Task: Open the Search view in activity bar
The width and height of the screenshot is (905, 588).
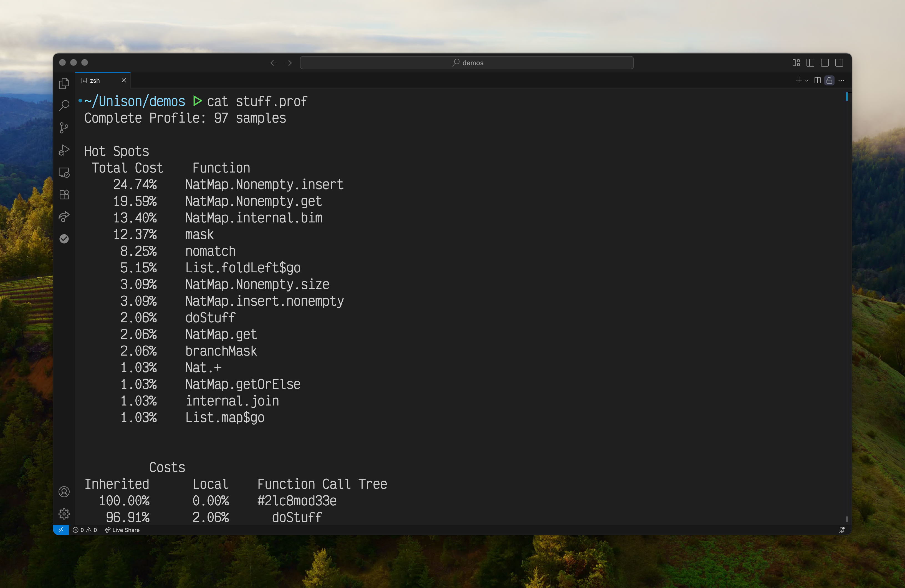Action: [x=64, y=105]
